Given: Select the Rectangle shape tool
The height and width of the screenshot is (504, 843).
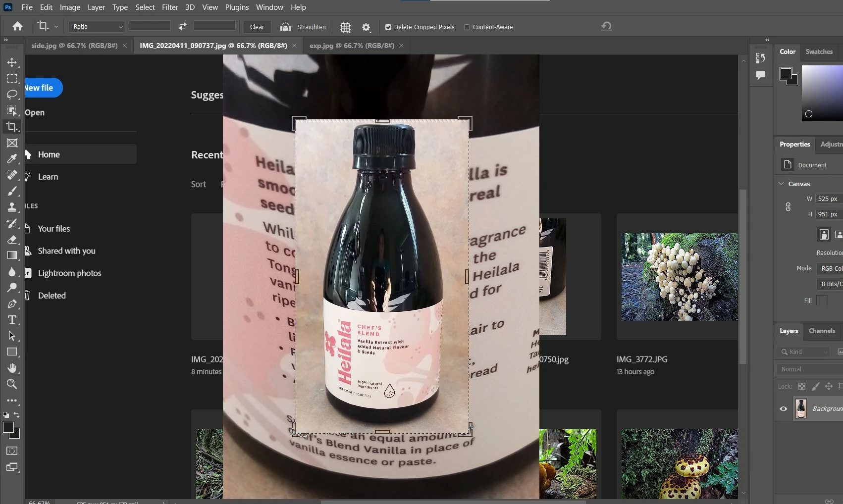Looking at the screenshot, I should (x=12, y=352).
